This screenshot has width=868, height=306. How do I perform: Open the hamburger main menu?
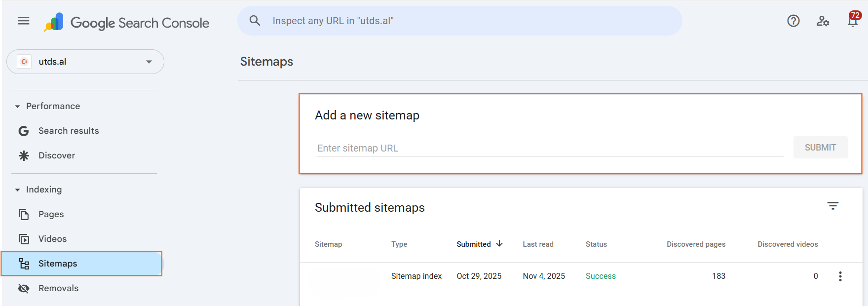pos(24,21)
